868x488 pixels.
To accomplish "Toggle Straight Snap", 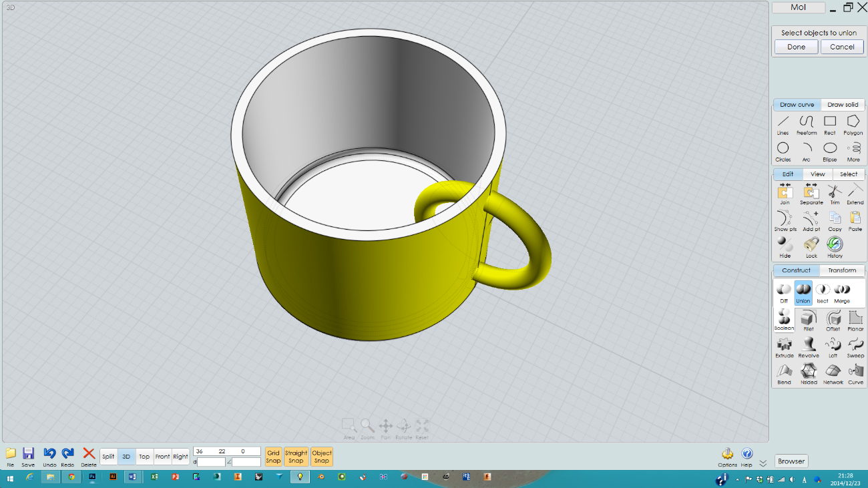I will (x=296, y=457).
